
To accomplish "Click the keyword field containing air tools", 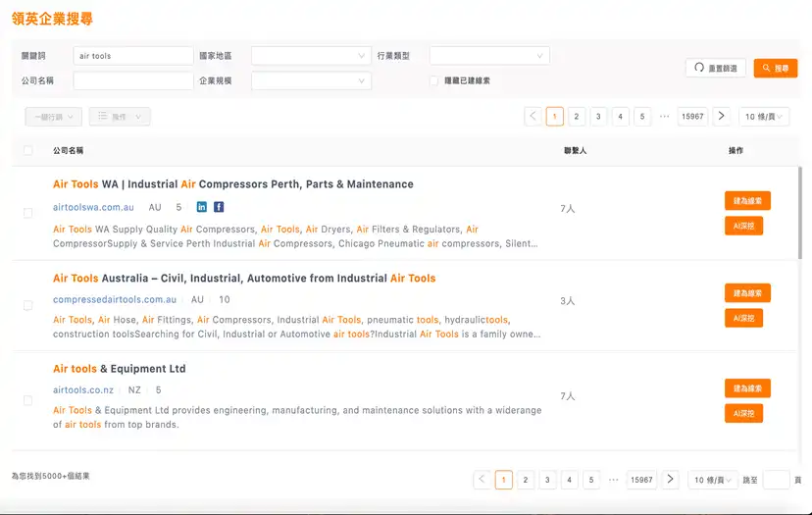I will (133, 56).
